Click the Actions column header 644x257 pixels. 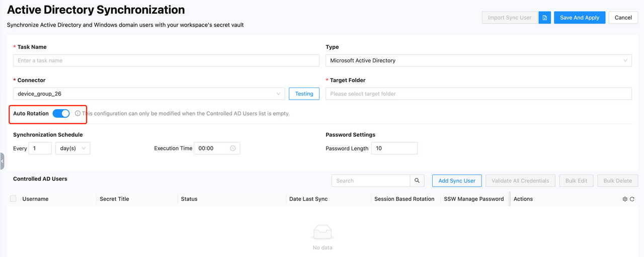pyautogui.click(x=523, y=199)
